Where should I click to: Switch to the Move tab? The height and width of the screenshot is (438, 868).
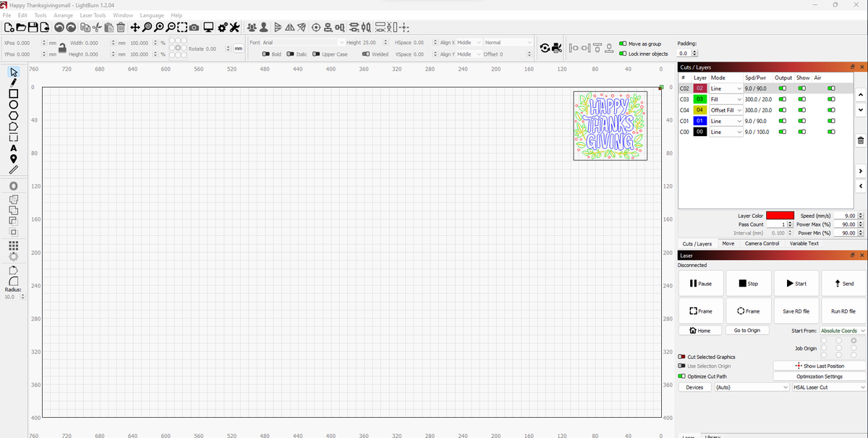pyautogui.click(x=728, y=244)
